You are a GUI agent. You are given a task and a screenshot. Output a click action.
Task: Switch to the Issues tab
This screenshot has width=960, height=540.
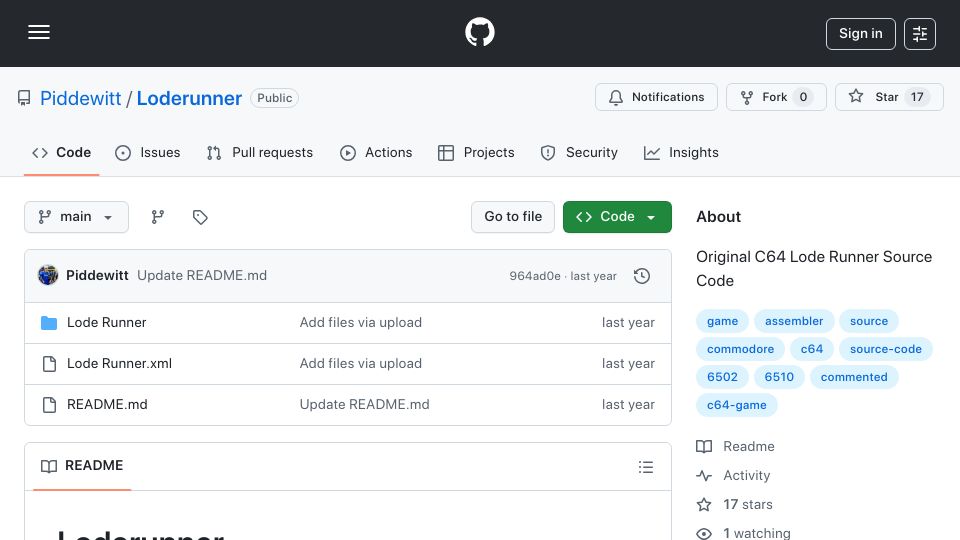click(148, 152)
